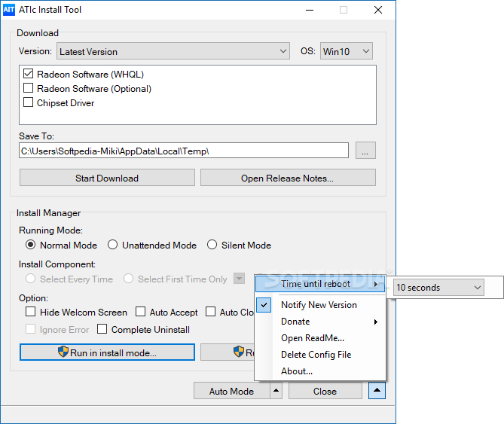Select Normal Mode radio button
This screenshot has width=504, height=424.
click(x=31, y=245)
